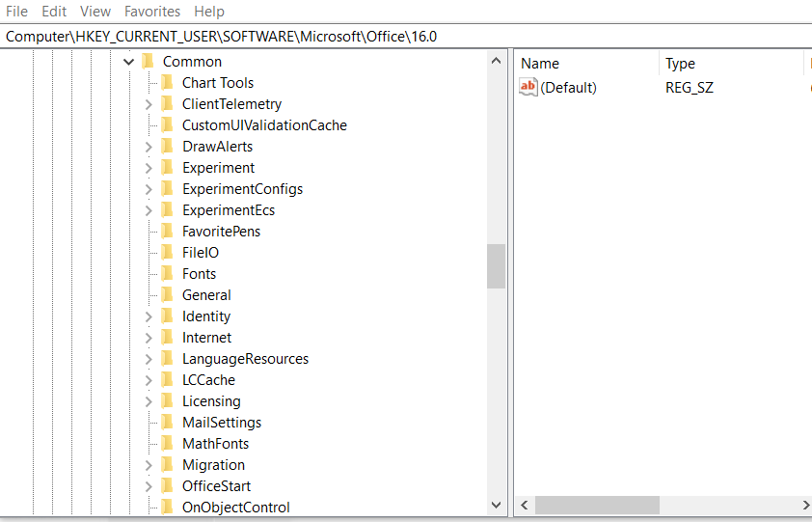Click values pane scroll right arrow
Image resolution: width=812 pixels, height=522 pixels.
click(806, 505)
